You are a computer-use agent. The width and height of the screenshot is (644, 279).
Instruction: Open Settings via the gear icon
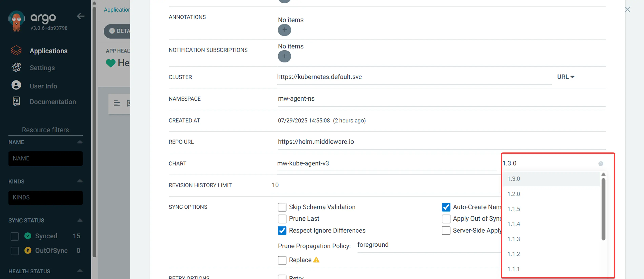(x=16, y=67)
